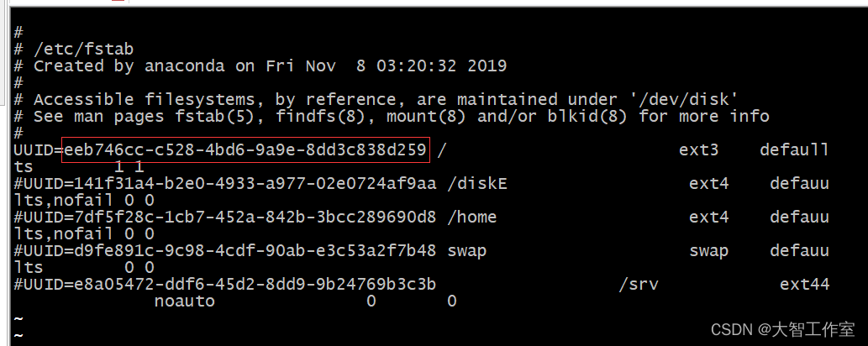
Task: Click the word anaconda in the header comment
Action: (184, 66)
